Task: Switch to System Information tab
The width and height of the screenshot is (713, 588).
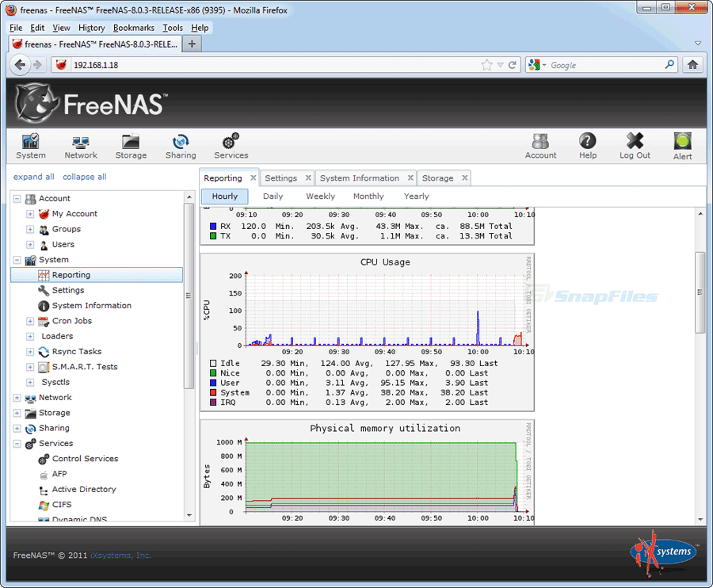Action: [x=359, y=178]
